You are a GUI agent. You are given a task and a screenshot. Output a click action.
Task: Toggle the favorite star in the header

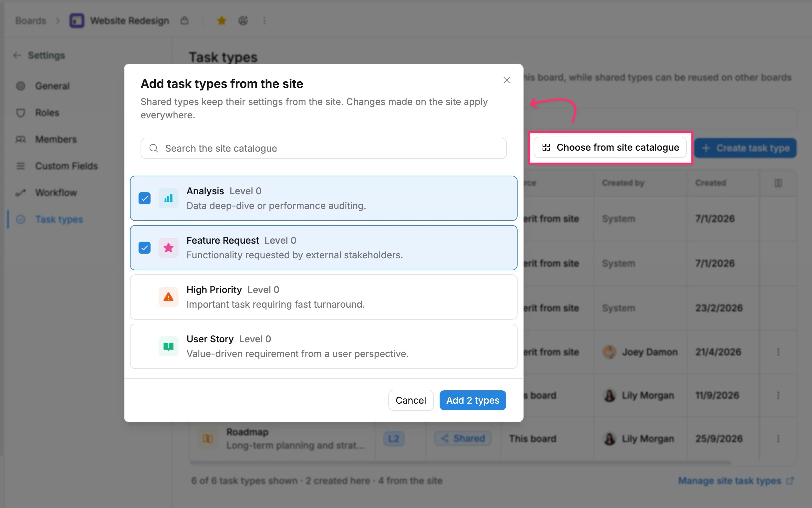pyautogui.click(x=221, y=20)
